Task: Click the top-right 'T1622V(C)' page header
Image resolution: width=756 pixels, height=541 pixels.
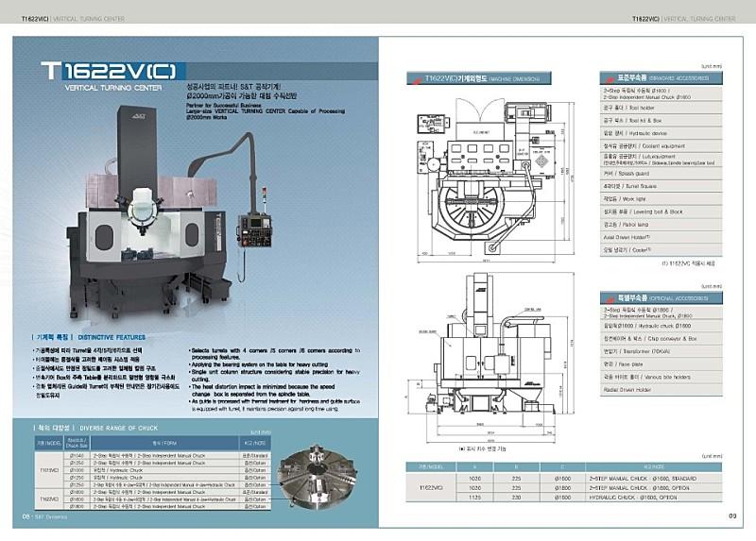Action: tap(646, 19)
